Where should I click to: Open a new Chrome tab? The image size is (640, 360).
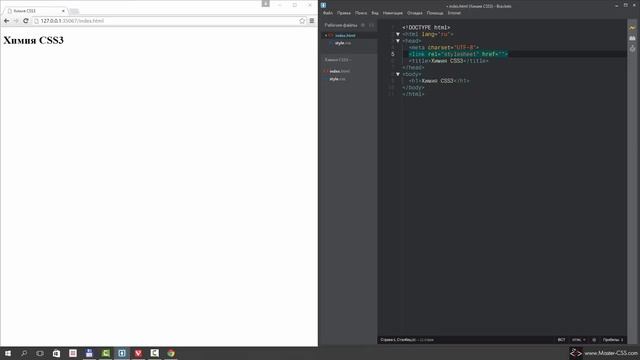click(x=74, y=11)
